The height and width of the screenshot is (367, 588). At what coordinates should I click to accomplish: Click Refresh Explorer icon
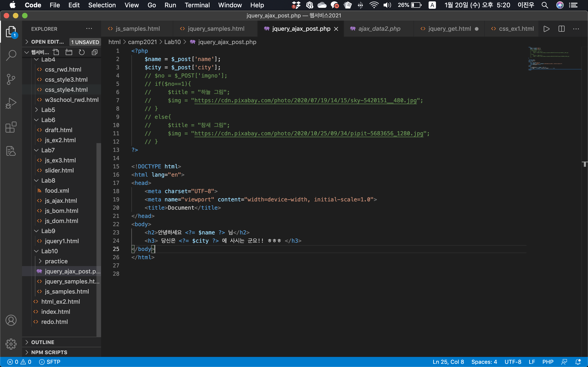82,52
